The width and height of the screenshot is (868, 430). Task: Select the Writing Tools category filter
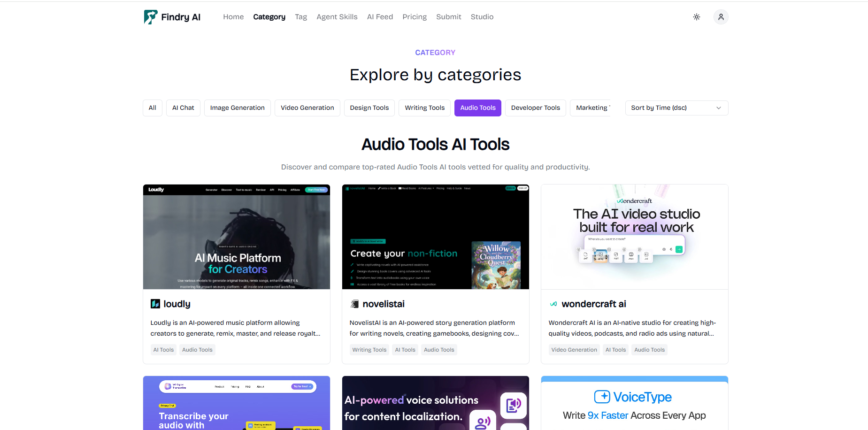pos(425,108)
